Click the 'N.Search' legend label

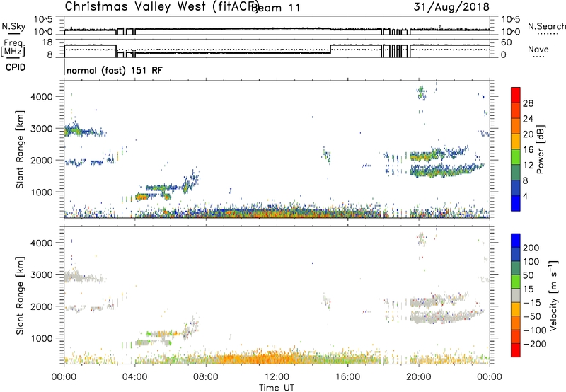pyautogui.click(x=546, y=26)
